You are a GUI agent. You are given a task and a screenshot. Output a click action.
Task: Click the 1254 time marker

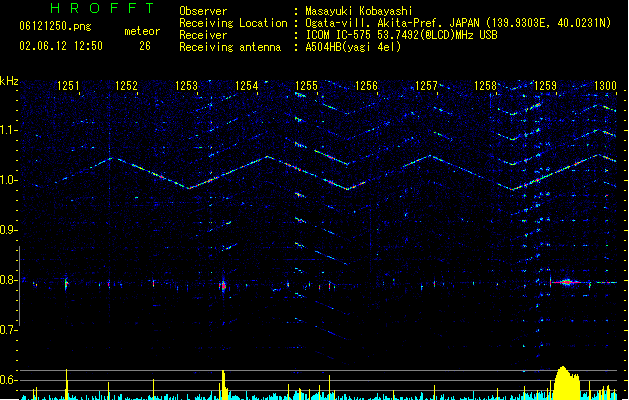coord(246,85)
